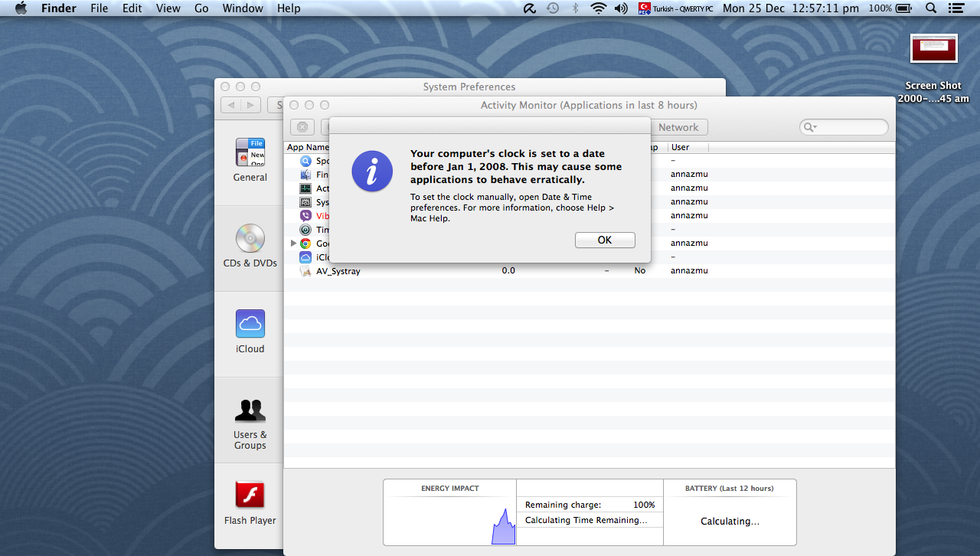The width and height of the screenshot is (980, 556).
Task: Open the search field magnifier dropdown
Action: click(810, 127)
